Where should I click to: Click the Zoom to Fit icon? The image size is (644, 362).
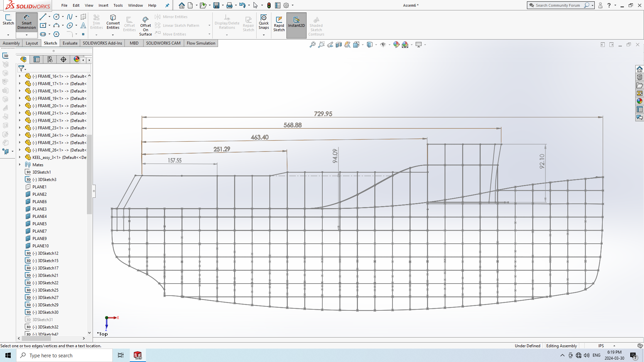pyautogui.click(x=313, y=45)
